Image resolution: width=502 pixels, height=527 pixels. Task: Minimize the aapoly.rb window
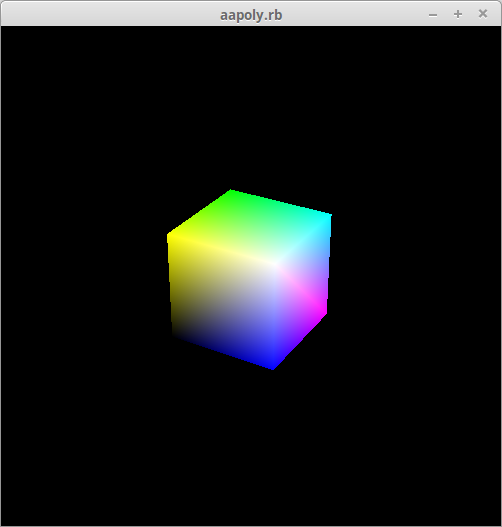433,15
